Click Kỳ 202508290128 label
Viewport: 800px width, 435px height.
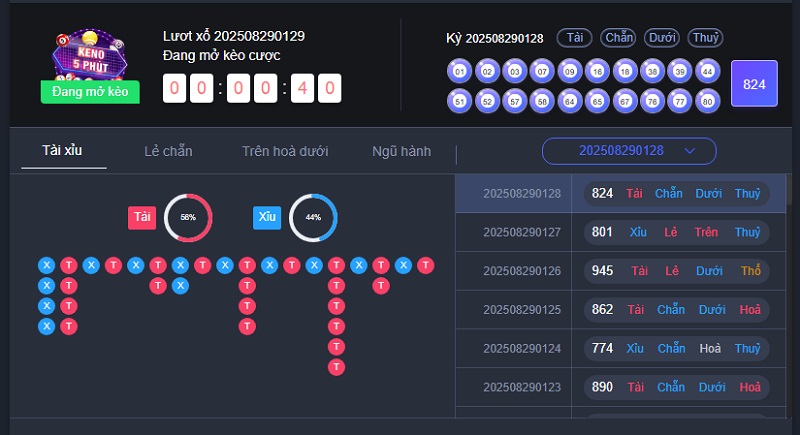click(x=494, y=38)
